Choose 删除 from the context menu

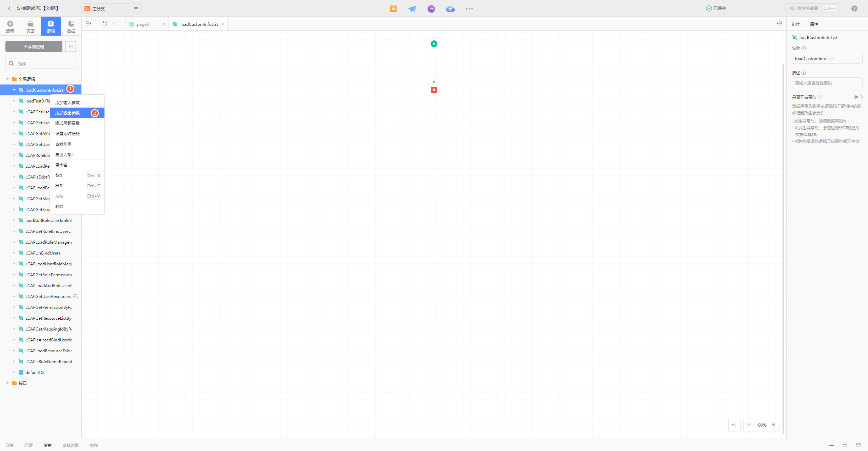pos(77,206)
